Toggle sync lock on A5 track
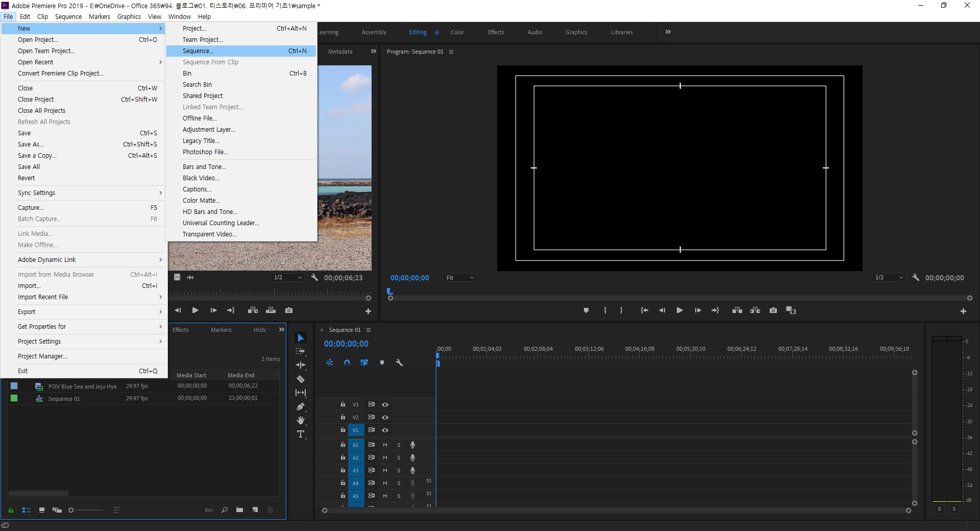 [372, 495]
